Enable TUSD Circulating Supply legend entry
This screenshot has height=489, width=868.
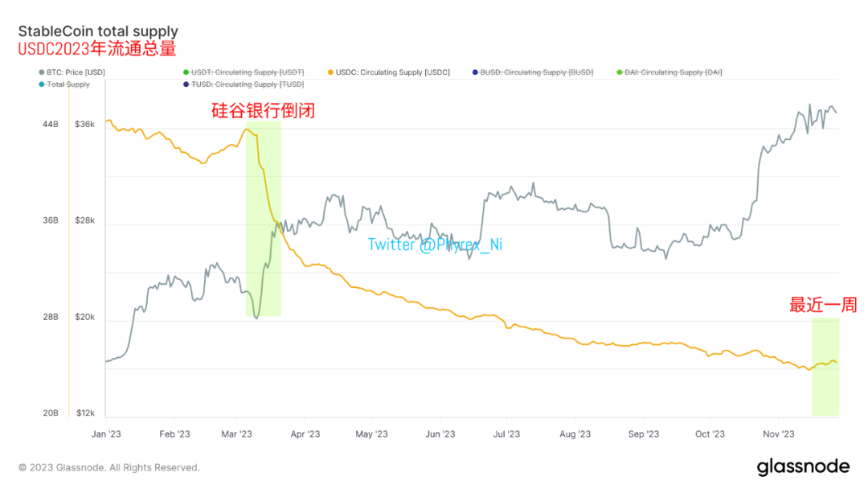pyautogui.click(x=244, y=84)
